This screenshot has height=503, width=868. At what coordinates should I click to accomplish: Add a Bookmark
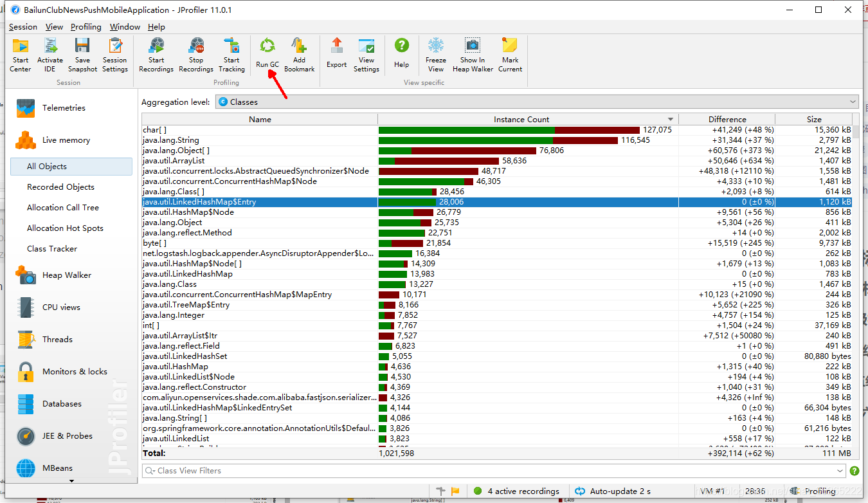coord(300,55)
